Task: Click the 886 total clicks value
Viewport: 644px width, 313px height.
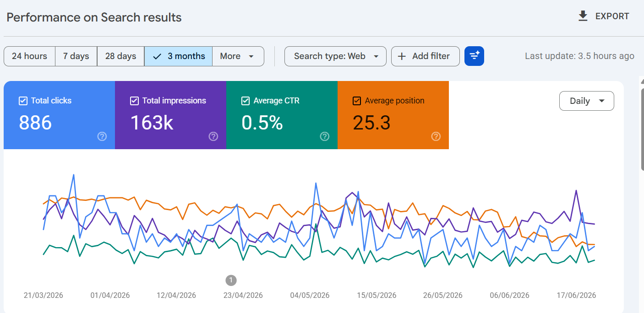Action: (x=35, y=123)
